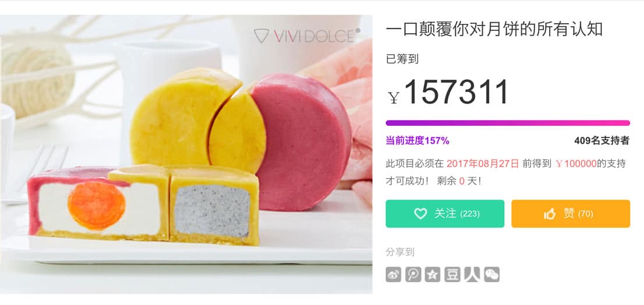Share to Renren icon
644x305 pixels.
tap(472, 274)
